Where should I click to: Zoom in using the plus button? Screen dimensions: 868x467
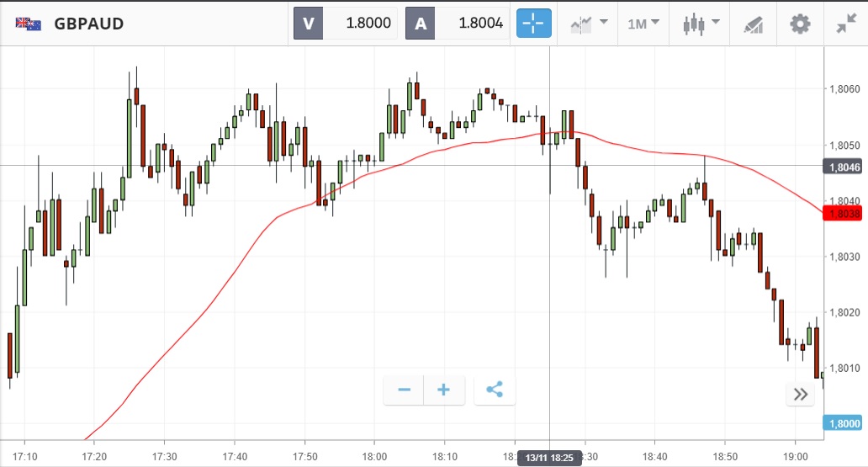point(444,390)
